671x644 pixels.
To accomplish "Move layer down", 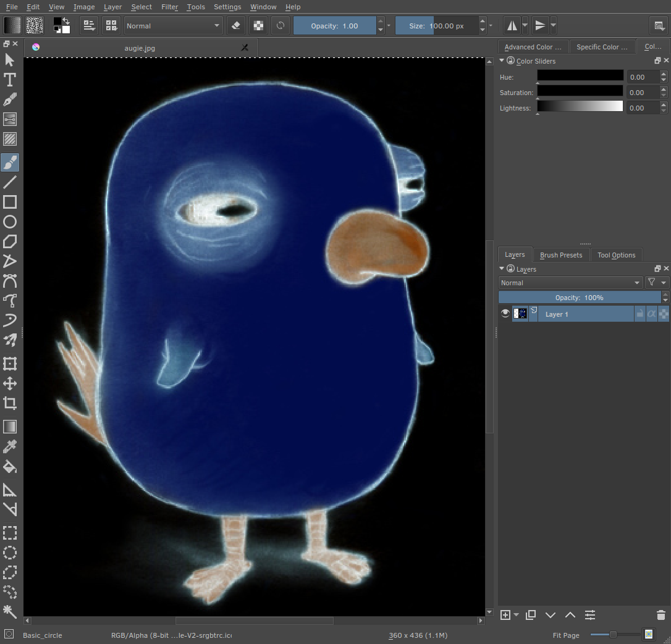I will 551,615.
